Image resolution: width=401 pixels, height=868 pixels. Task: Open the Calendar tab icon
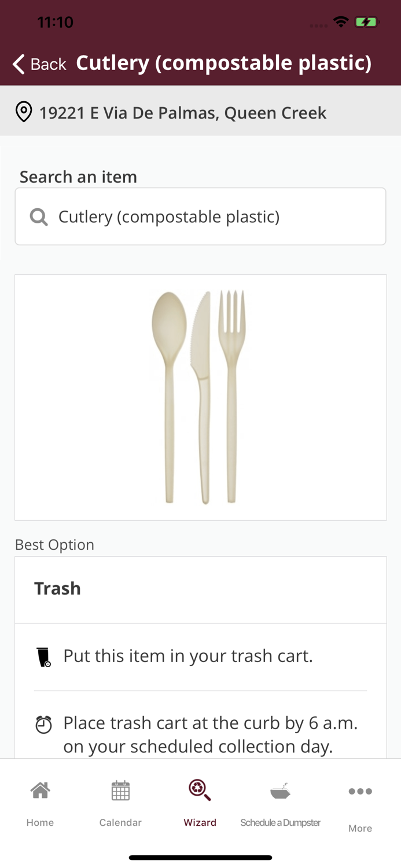pyautogui.click(x=120, y=790)
